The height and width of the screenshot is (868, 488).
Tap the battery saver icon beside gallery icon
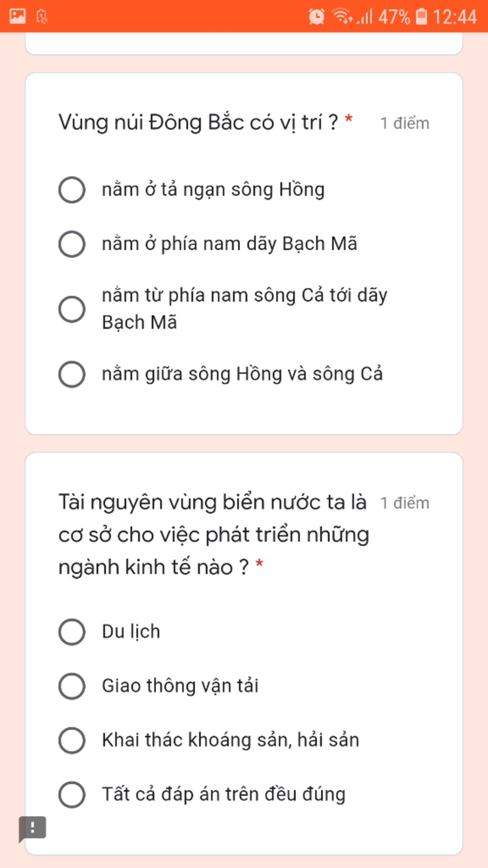tap(42, 17)
